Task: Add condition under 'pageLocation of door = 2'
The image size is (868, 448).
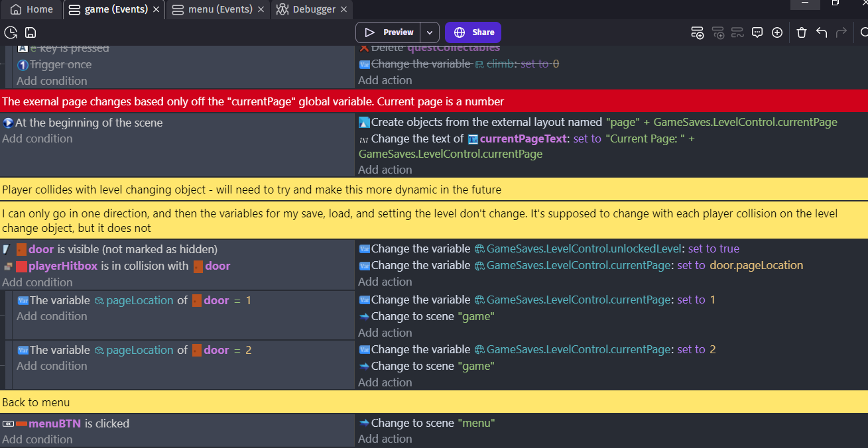Action: 52,366
